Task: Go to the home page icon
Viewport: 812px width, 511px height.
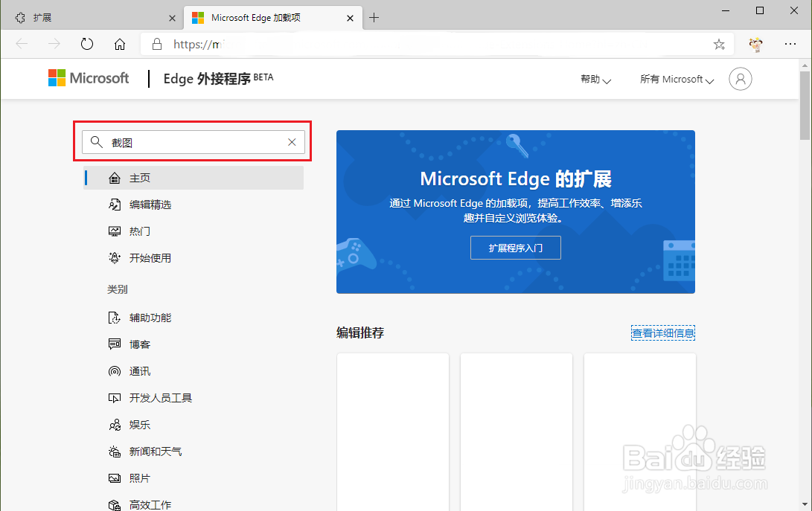Action: [x=120, y=44]
